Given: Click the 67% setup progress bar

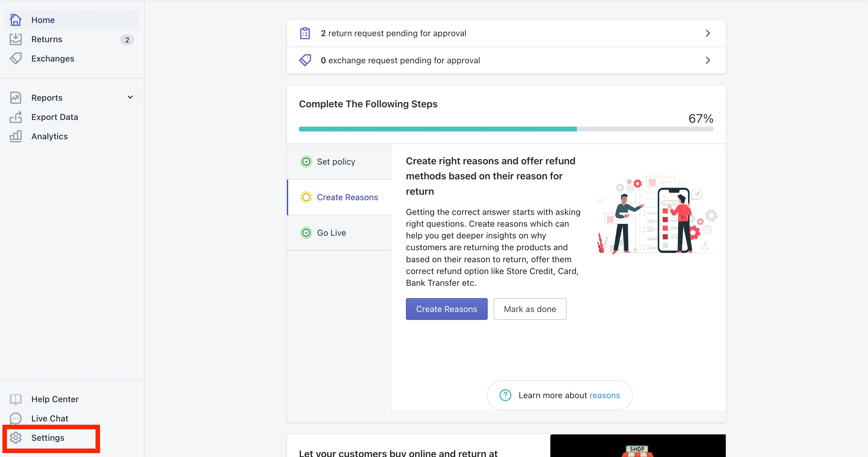Looking at the screenshot, I should tap(506, 129).
